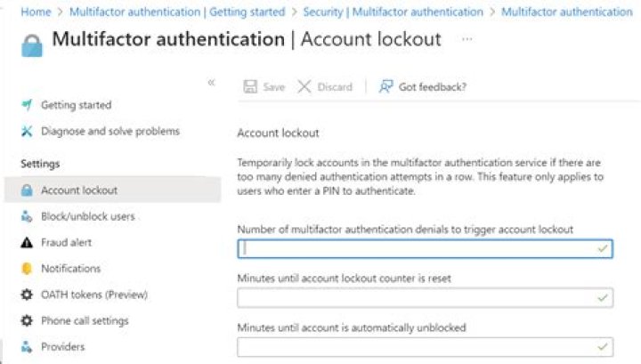Select Block/unblock users menu item

tap(88, 216)
